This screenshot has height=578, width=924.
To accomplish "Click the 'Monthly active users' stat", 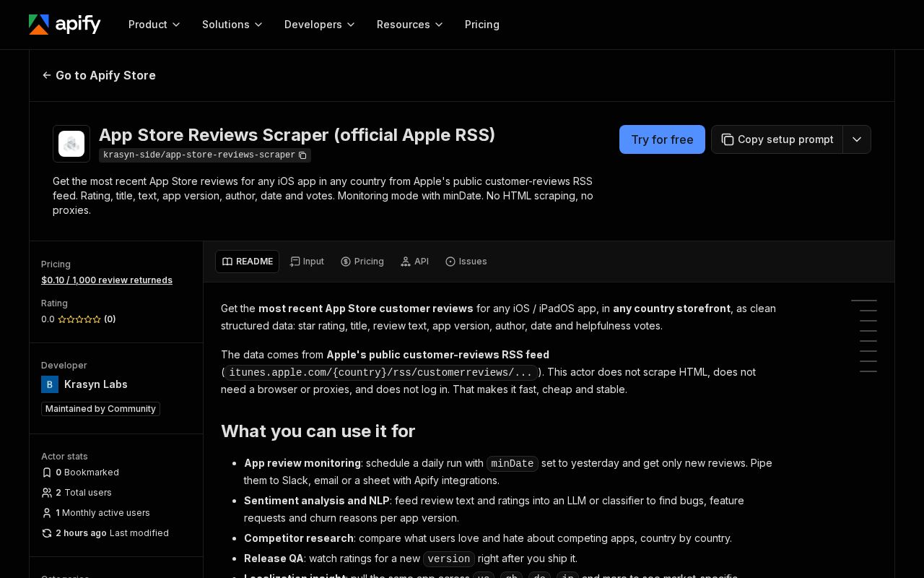I will pyautogui.click(x=95, y=513).
